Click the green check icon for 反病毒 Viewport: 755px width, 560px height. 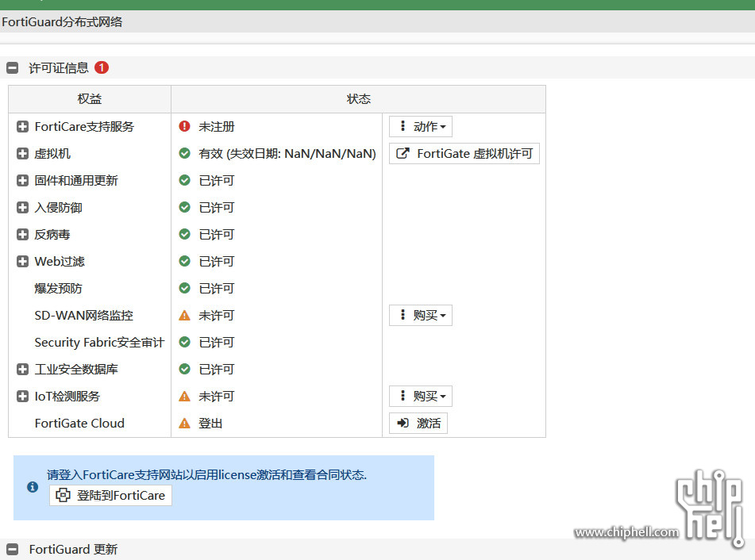[x=184, y=234]
